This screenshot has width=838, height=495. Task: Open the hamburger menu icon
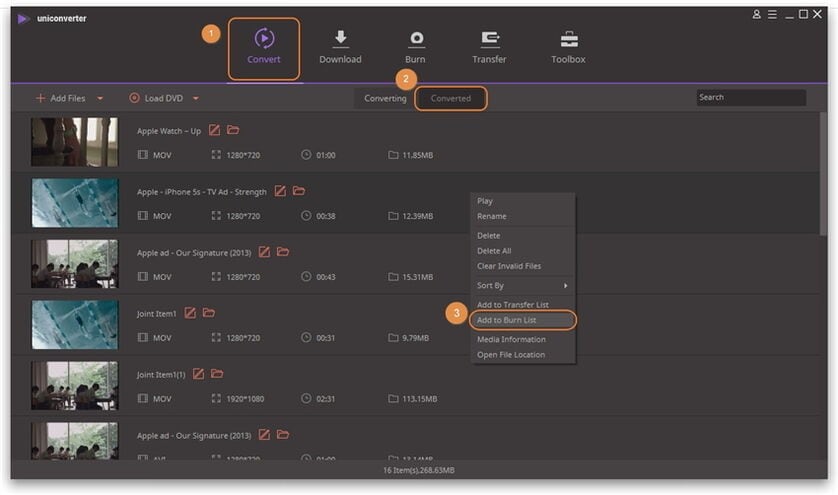tap(772, 14)
